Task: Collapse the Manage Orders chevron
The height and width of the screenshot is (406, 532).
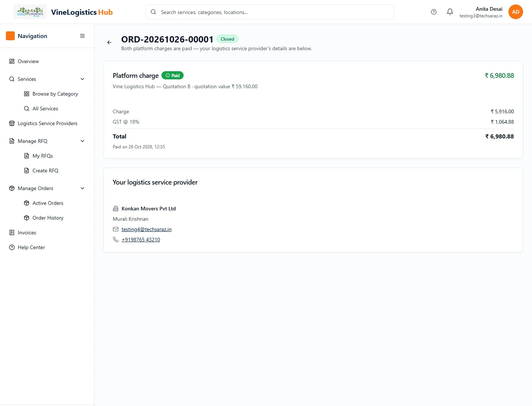Action: pyautogui.click(x=82, y=188)
